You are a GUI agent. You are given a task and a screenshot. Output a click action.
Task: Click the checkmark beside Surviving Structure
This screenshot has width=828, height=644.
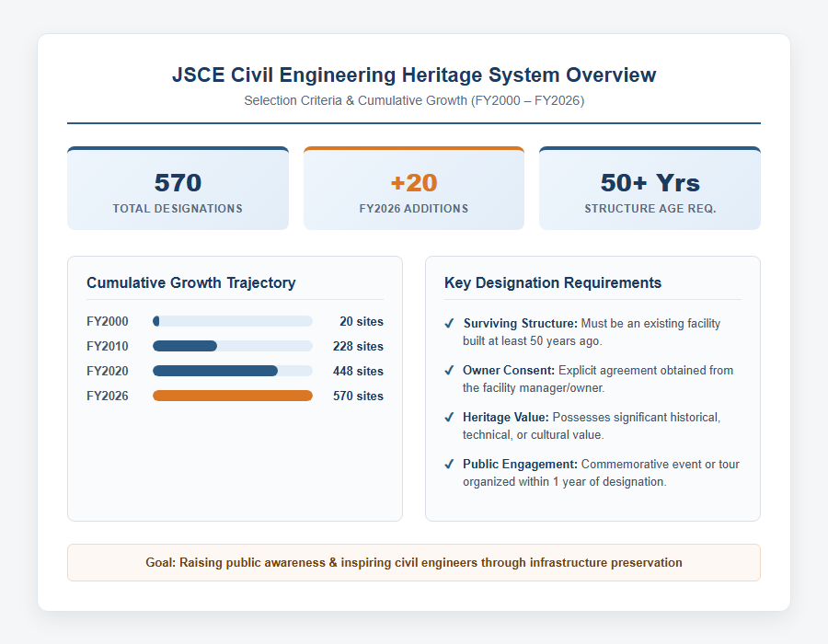pos(449,324)
